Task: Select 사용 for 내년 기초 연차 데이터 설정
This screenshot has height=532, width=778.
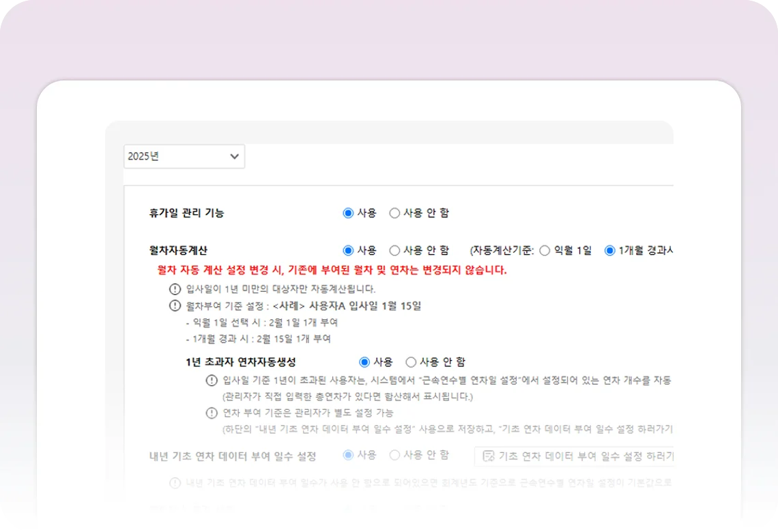Action: (348, 455)
